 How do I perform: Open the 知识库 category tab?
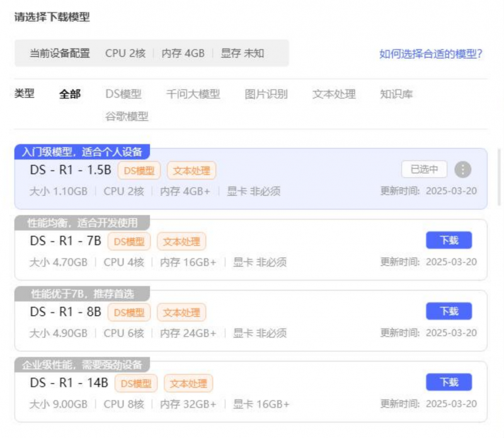click(x=396, y=95)
